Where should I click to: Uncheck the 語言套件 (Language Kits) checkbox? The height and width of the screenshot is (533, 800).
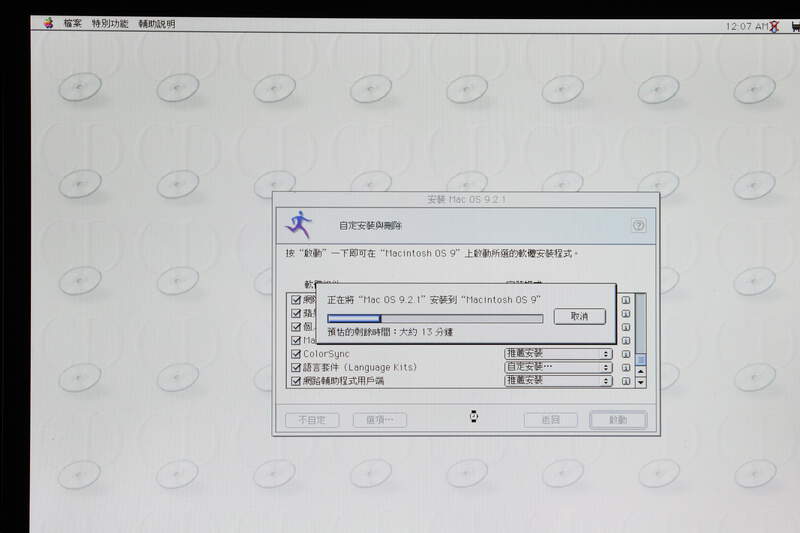pos(295,367)
